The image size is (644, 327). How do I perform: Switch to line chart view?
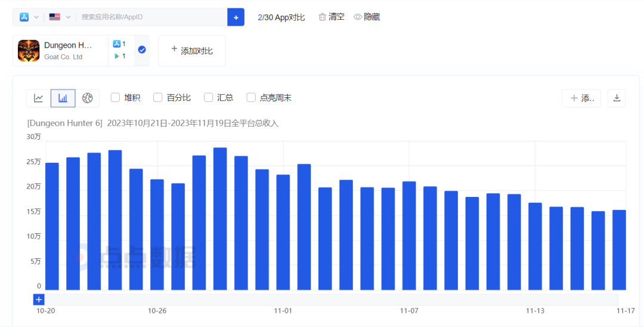[x=39, y=98]
